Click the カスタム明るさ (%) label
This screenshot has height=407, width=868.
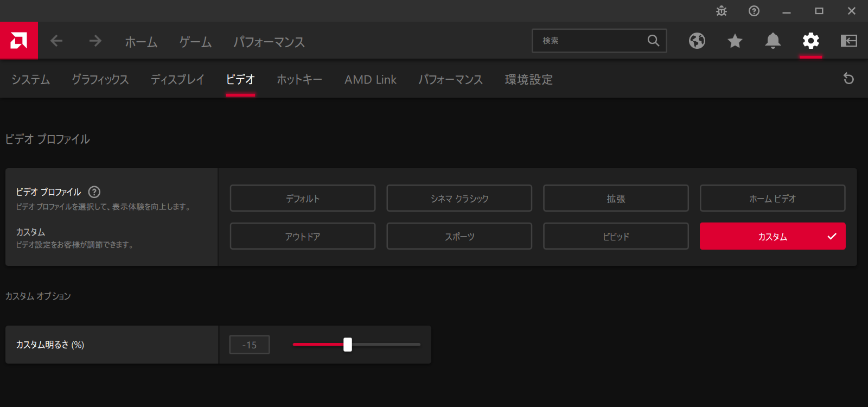pos(50,345)
